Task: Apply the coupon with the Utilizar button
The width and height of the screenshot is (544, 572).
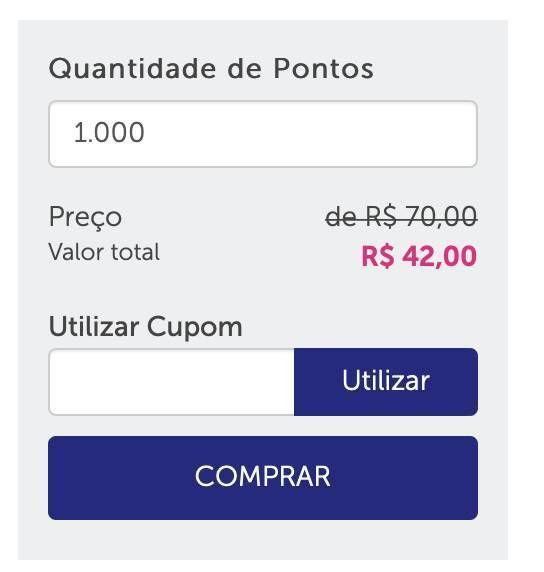Action: pos(386,382)
